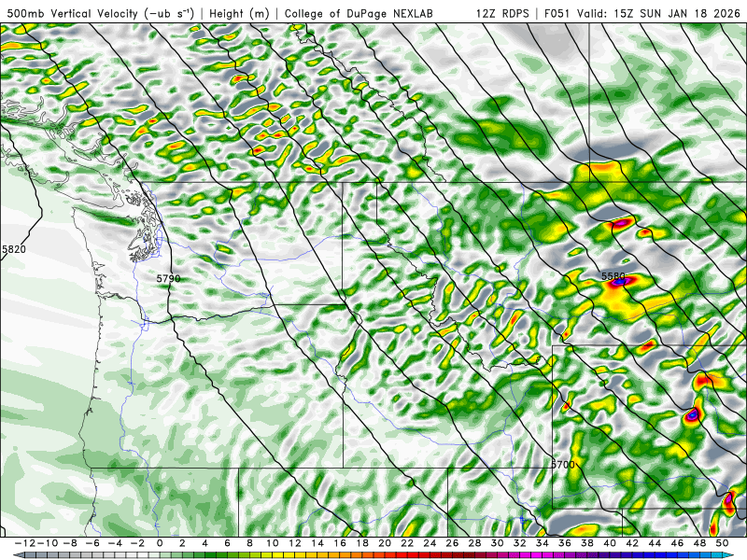Click the 10 value on color scale

[272, 543]
